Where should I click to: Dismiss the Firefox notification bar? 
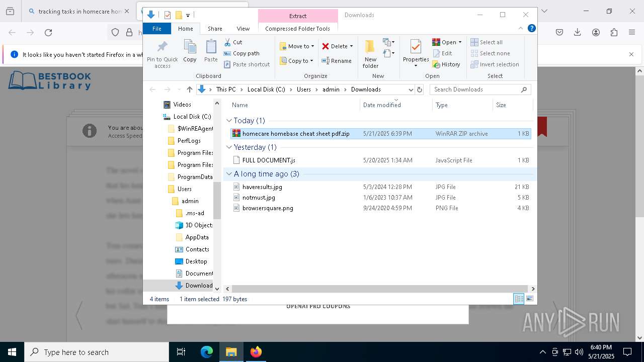pos(631,54)
